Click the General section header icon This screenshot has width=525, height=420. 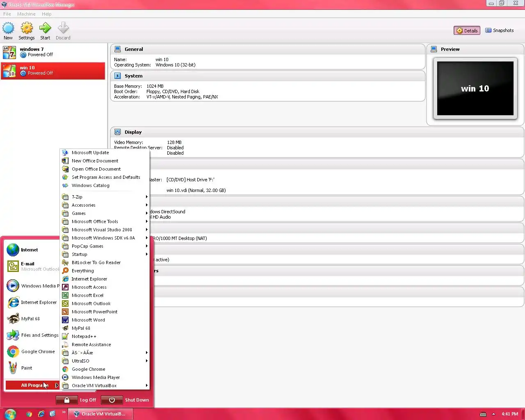point(118,49)
